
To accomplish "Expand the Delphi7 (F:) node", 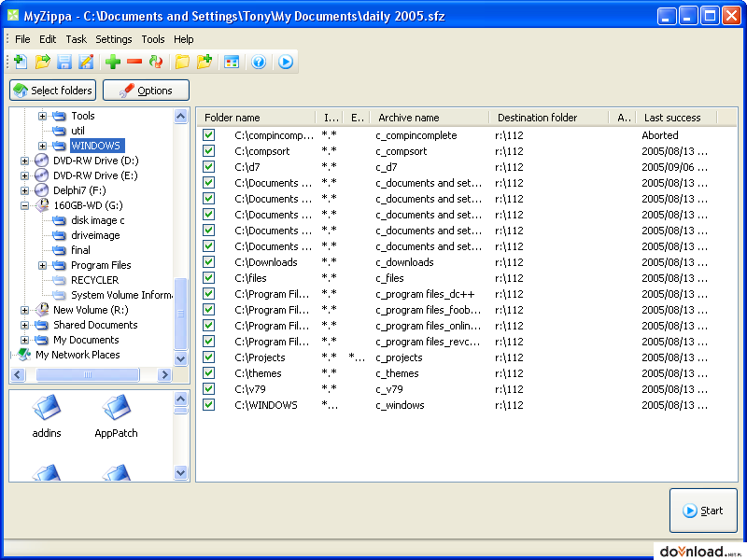I will (x=25, y=190).
